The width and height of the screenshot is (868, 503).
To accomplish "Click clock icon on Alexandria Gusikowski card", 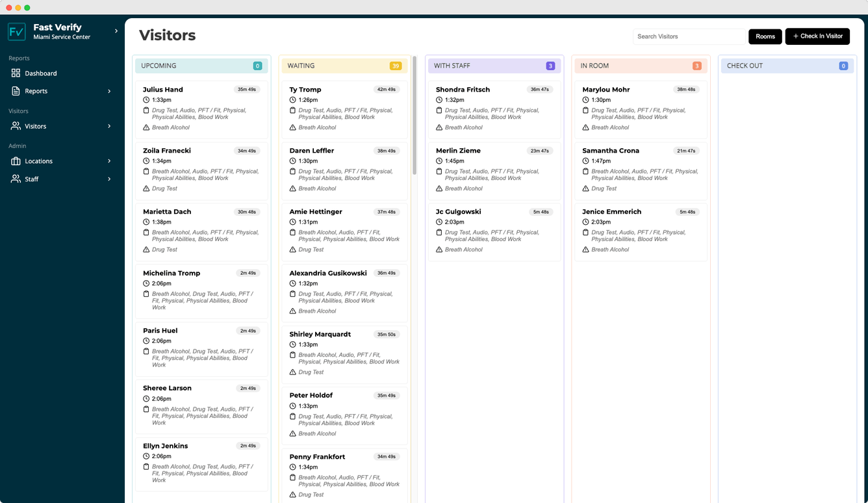I will [293, 284].
